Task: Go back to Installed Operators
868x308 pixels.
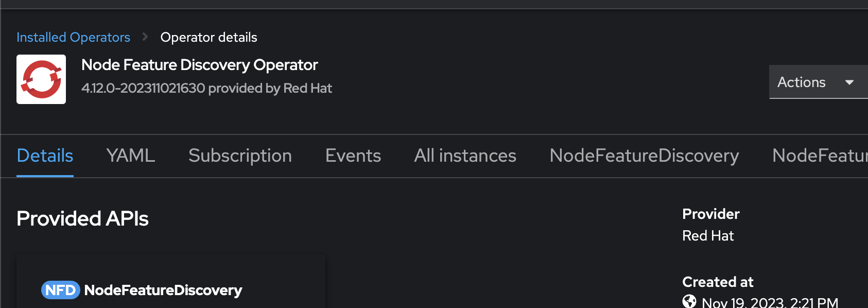Action: point(73,37)
